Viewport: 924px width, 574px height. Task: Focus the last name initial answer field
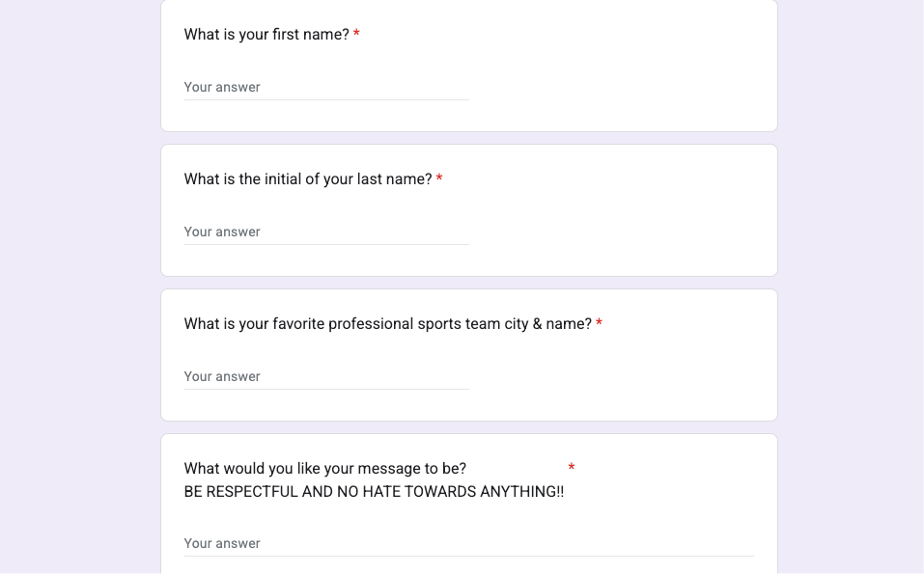(325, 232)
